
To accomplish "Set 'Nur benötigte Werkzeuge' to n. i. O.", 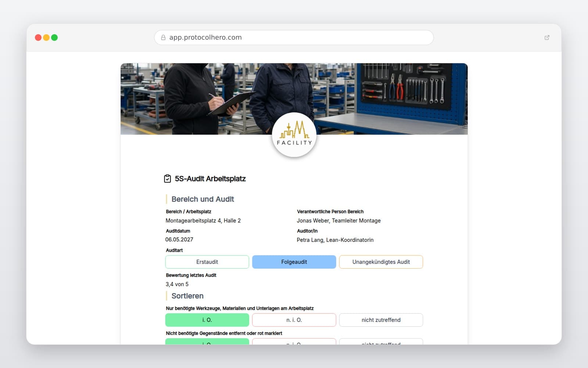I will click(294, 320).
